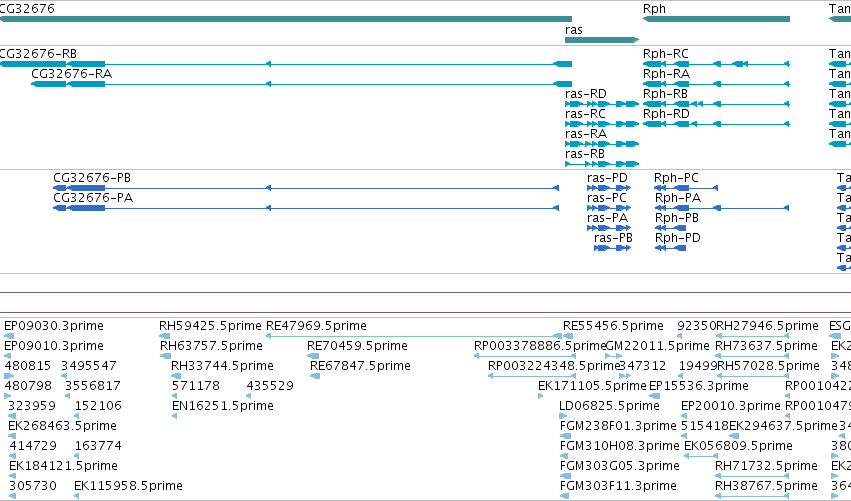This screenshot has width=851, height=501.
Task: Select feature 480815
Action: (x=28, y=366)
